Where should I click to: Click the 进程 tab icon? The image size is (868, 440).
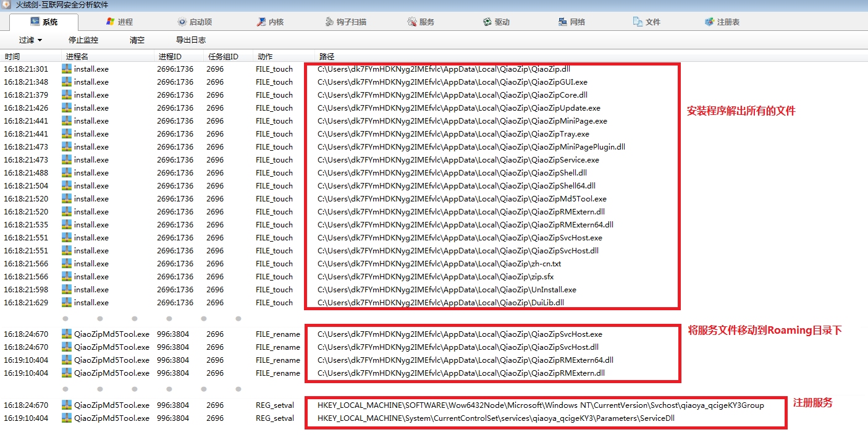pos(111,22)
